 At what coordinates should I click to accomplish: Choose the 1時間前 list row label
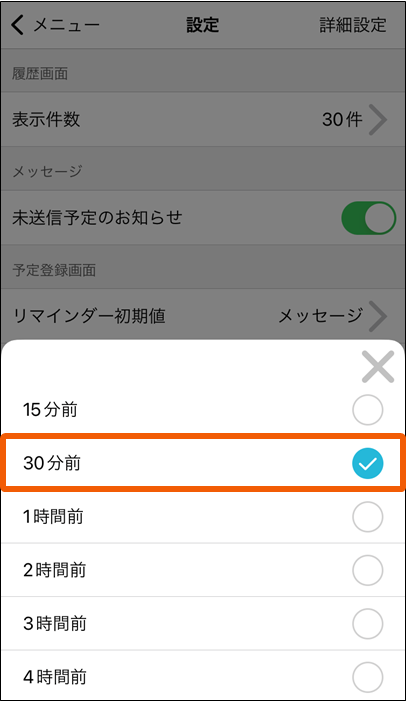pyautogui.click(x=53, y=517)
